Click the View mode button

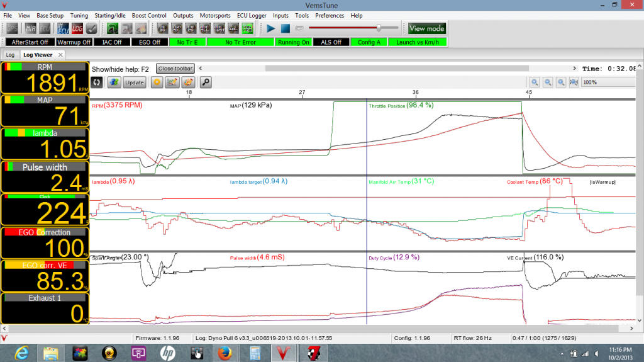(x=426, y=28)
